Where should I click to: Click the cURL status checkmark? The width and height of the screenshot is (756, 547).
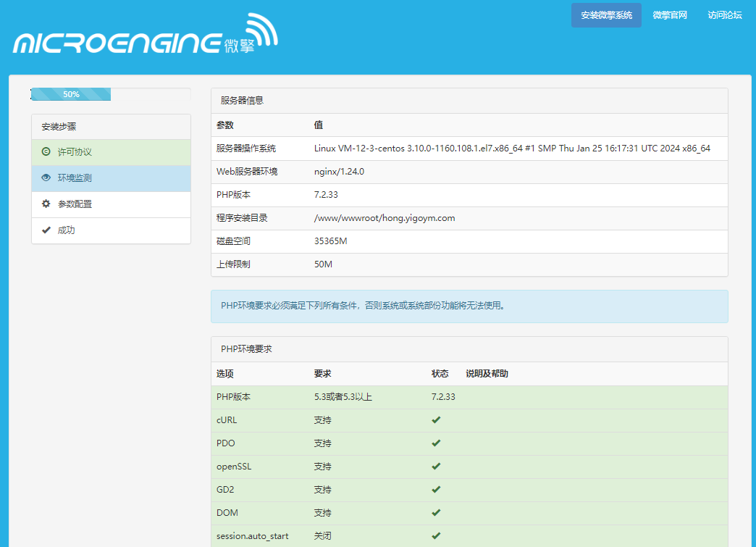(436, 420)
